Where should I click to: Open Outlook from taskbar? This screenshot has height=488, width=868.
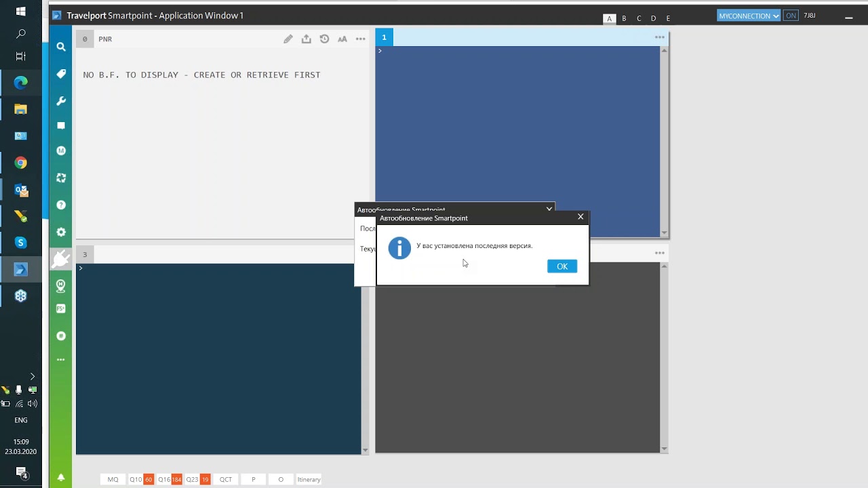point(21,190)
